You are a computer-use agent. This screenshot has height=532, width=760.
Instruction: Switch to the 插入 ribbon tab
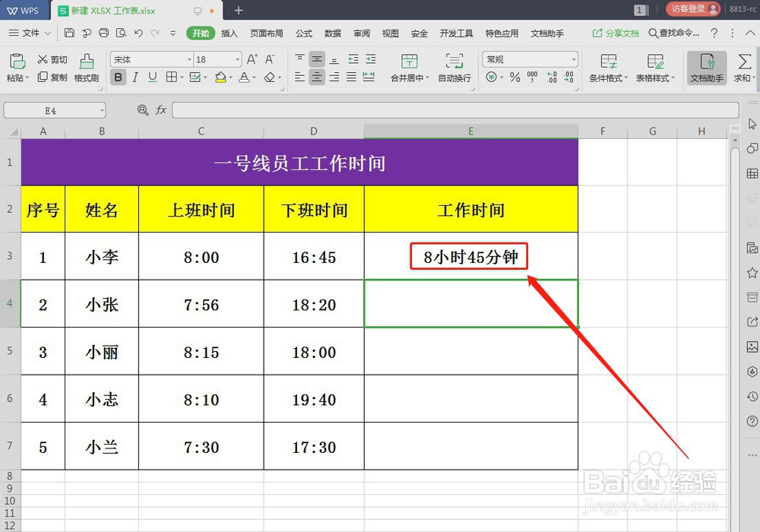click(229, 33)
